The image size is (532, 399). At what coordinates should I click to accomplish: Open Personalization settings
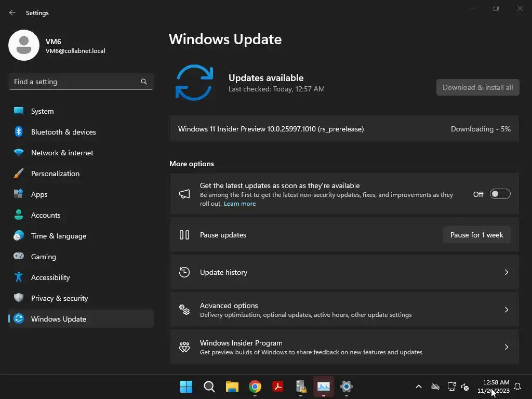click(x=81, y=174)
